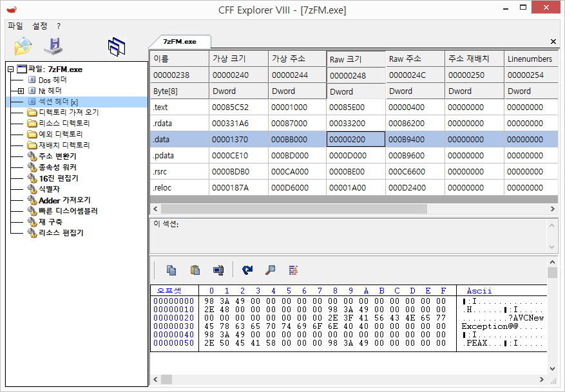Collapse the 파일: 7zFM.exe root node

(x=10, y=69)
